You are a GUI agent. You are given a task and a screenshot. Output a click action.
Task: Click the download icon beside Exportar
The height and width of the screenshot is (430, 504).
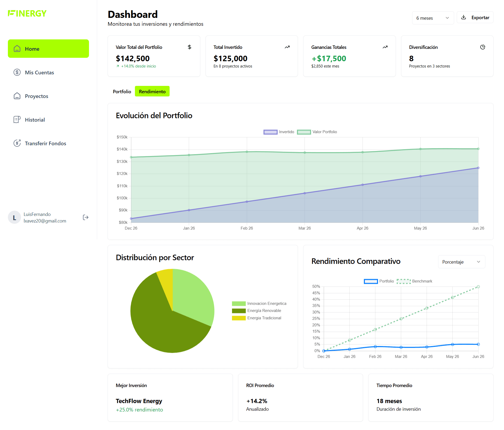pyautogui.click(x=464, y=17)
